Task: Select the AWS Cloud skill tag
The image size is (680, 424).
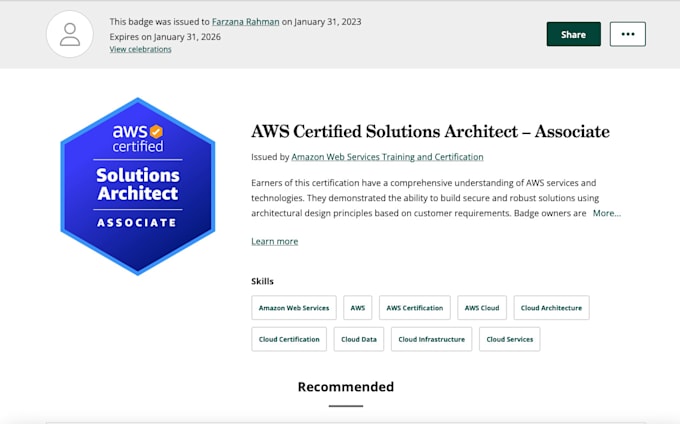Action: (482, 308)
